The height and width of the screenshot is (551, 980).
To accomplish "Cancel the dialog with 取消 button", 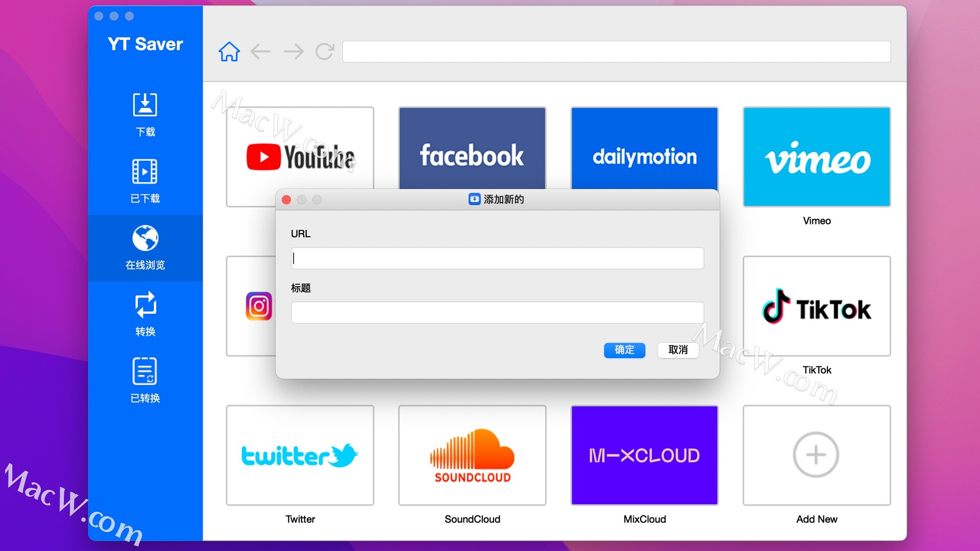I will click(678, 350).
